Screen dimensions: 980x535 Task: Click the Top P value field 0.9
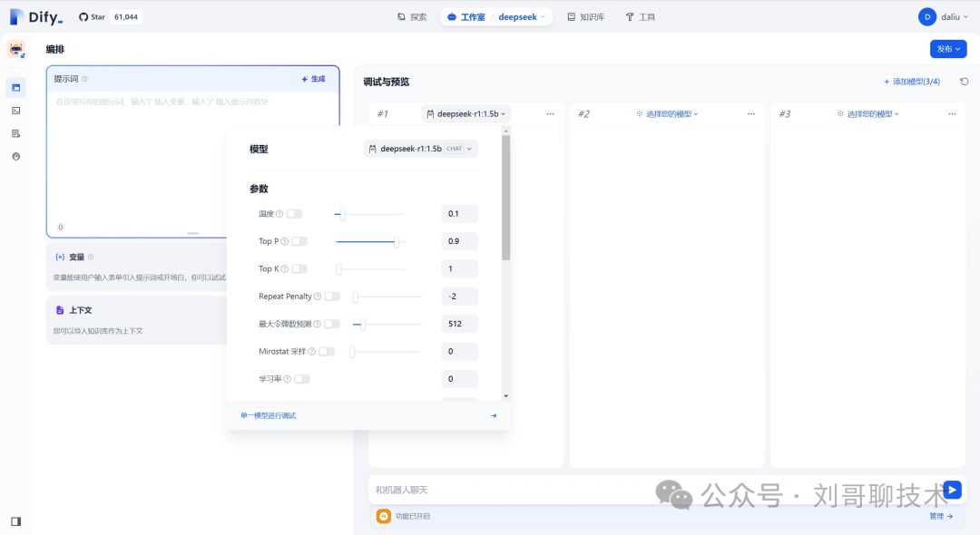[x=459, y=241]
